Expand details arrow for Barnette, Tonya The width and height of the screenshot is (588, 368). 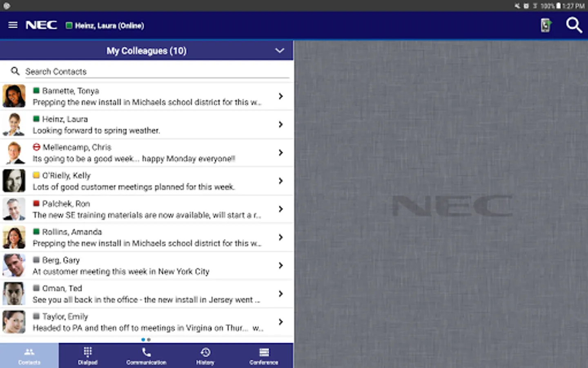click(x=281, y=96)
